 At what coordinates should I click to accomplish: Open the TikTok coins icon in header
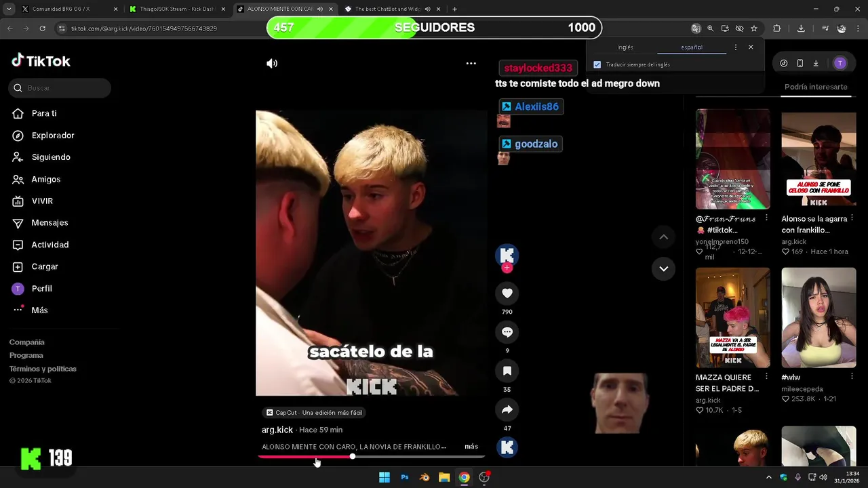[784, 63]
